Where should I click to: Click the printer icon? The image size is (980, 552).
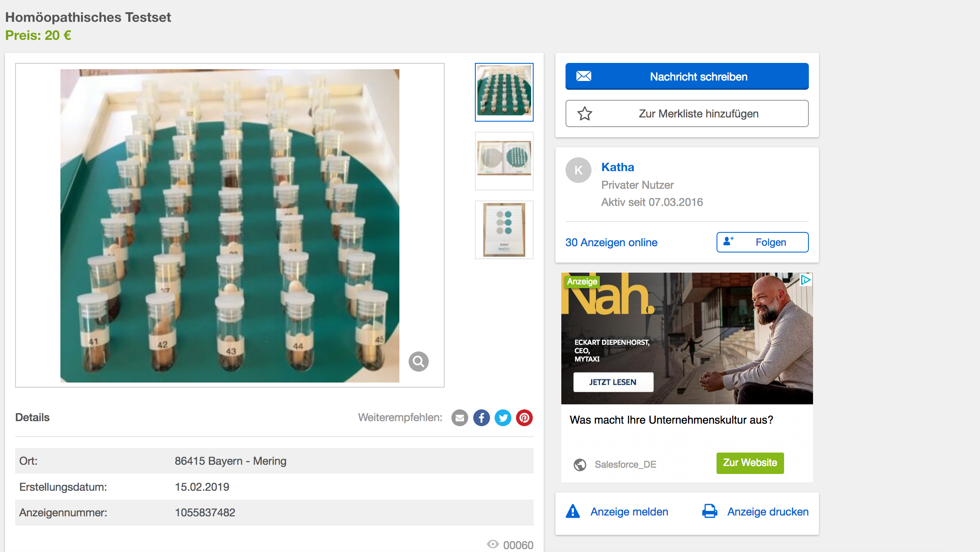point(709,511)
